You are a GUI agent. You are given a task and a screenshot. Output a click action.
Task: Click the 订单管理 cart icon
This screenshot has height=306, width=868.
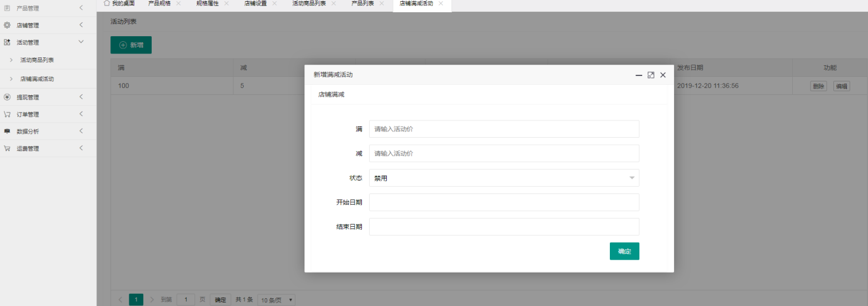click(x=7, y=114)
